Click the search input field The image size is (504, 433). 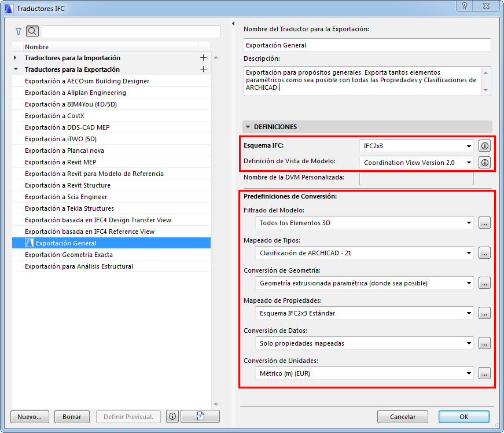click(x=131, y=31)
